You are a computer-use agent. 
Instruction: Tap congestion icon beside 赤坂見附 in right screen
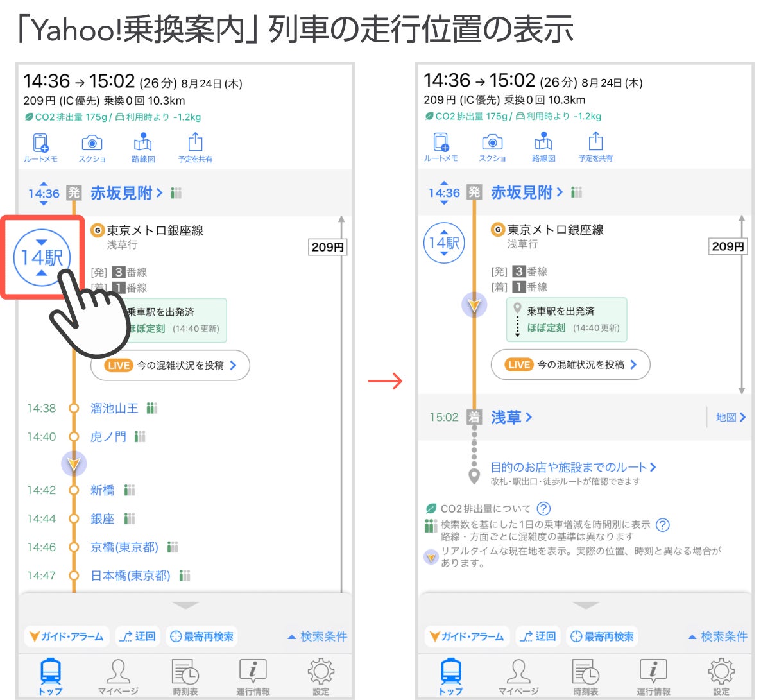(577, 192)
